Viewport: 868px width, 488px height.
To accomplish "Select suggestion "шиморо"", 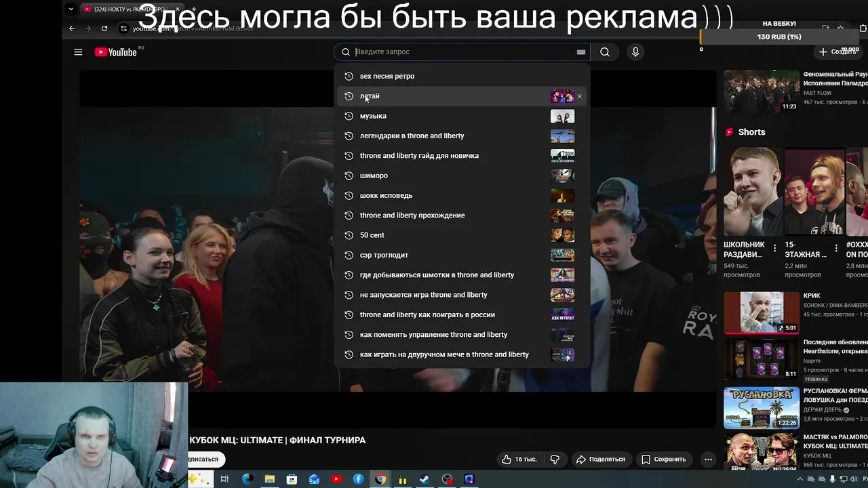I will coord(462,176).
